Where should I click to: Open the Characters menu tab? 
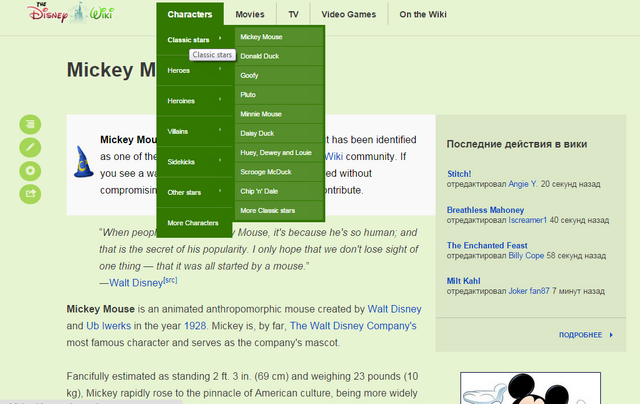click(x=190, y=14)
